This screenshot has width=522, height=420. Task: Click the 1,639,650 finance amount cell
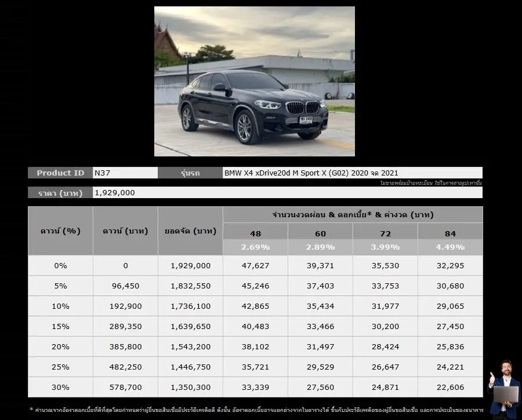[x=190, y=326]
